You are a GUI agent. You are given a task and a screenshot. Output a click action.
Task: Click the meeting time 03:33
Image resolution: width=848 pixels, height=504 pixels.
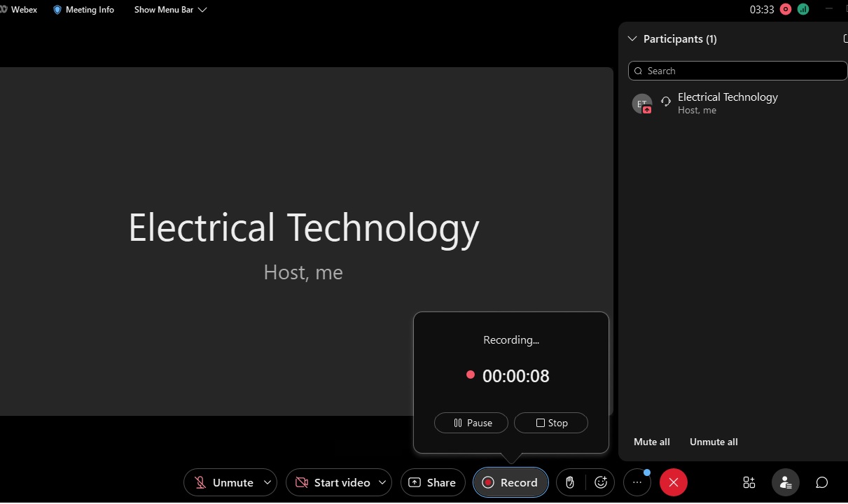[762, 10]
